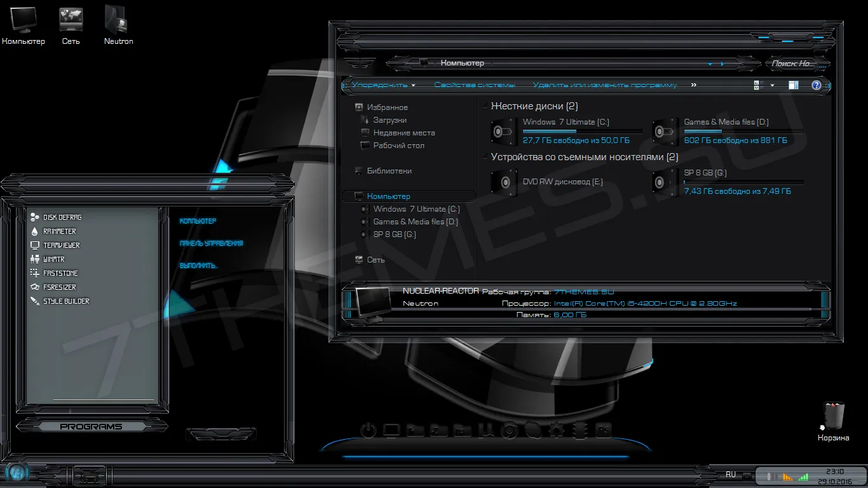Click the address bar refresh arrow
Screen dimensions: 868x488
(x=722, y=64)
